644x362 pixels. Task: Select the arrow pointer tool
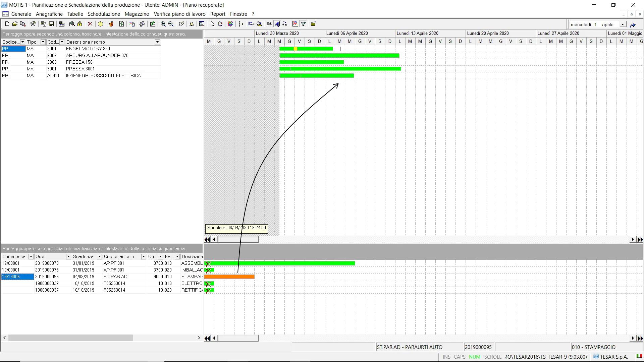(212, 24)
